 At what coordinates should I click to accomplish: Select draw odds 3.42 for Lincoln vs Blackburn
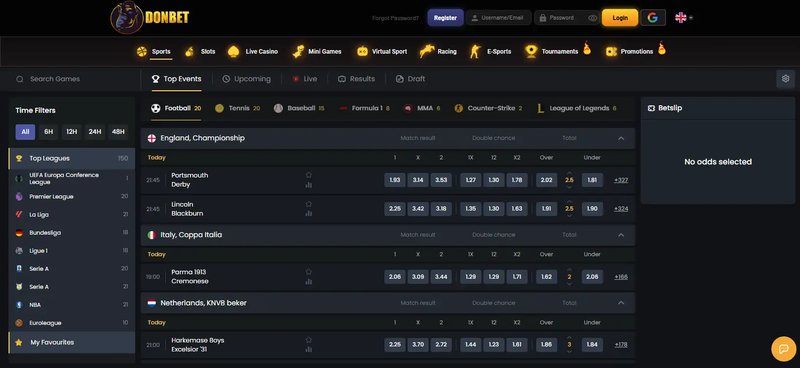[x=418, y=209]
